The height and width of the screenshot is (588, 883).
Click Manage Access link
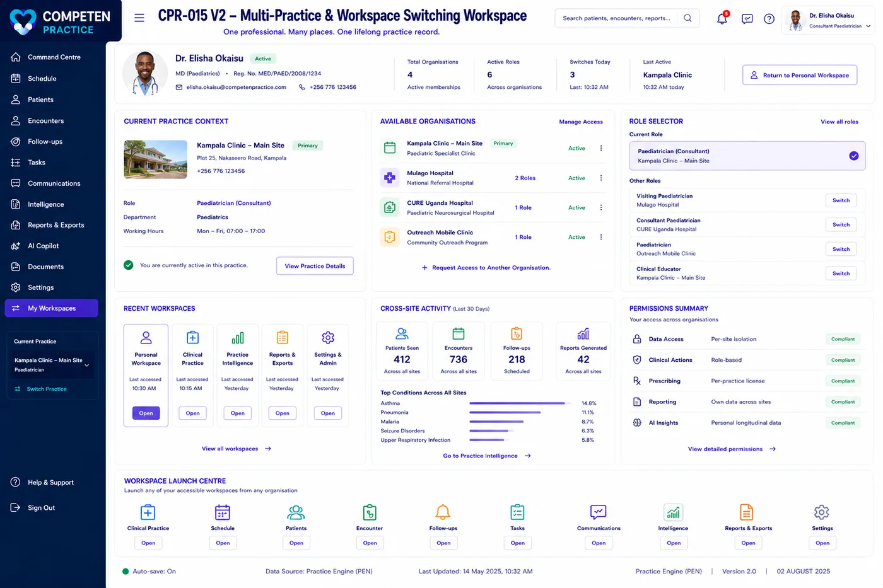[581, 122]
